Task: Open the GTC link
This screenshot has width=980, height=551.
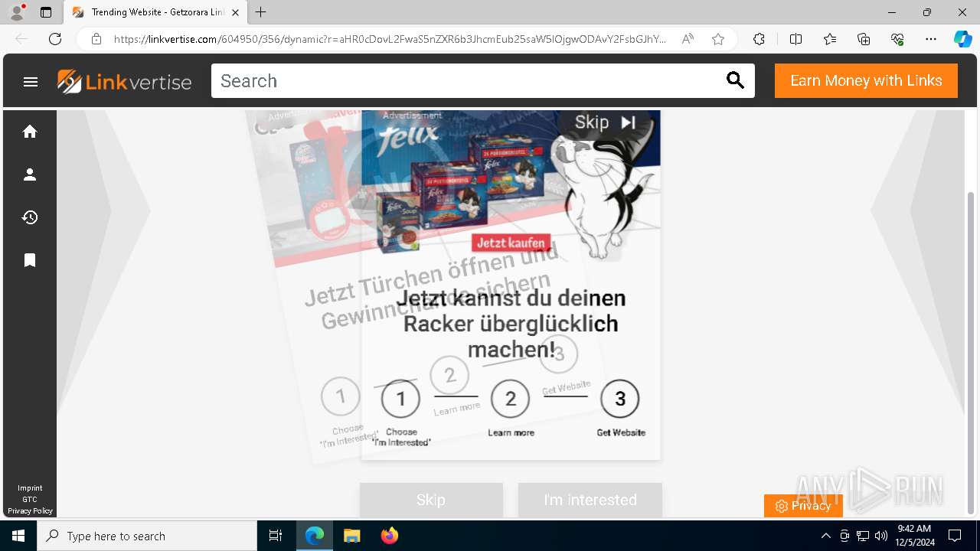Action: (x=30, y=500)
